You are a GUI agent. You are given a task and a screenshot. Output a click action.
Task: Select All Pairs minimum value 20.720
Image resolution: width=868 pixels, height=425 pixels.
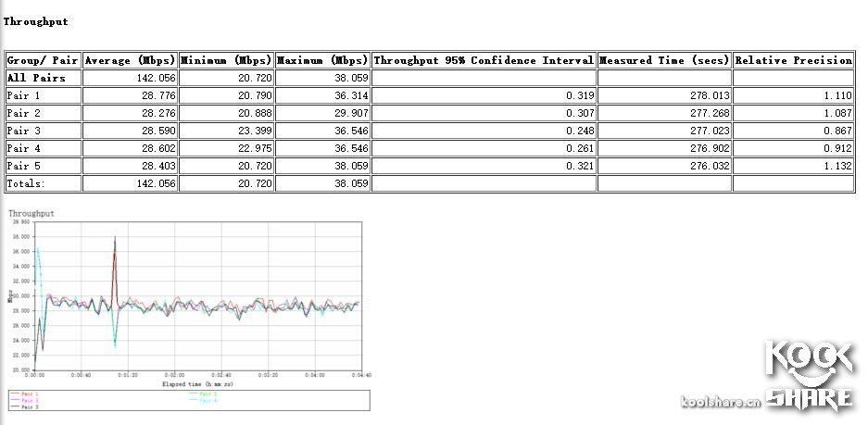[x=255, y=78]
